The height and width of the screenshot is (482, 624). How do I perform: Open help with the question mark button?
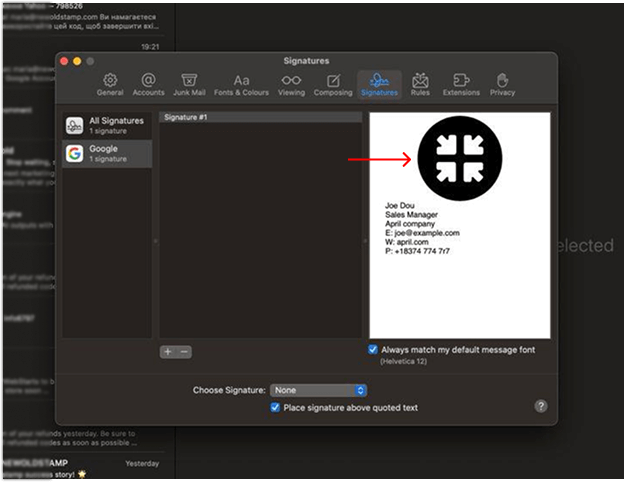(540, 406)
